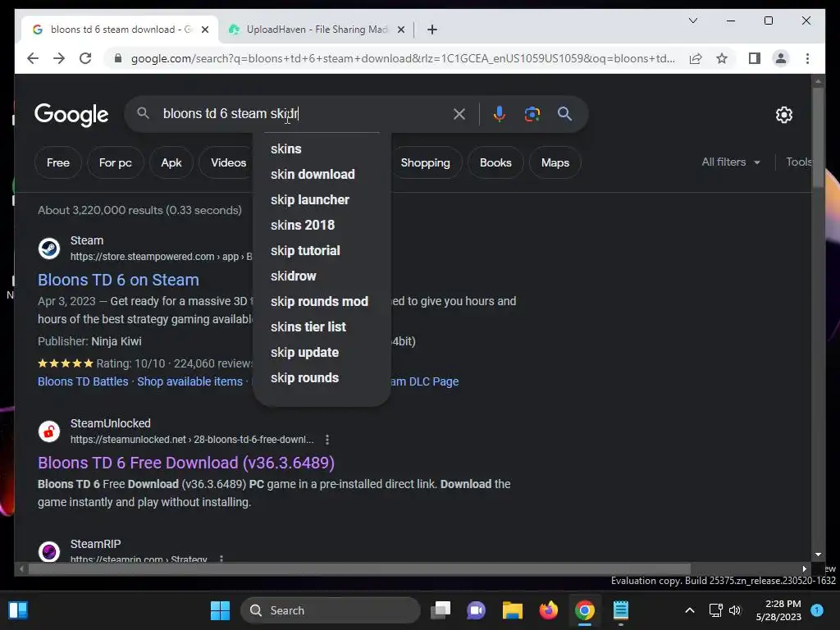Open the clock and date flyout

click(x=778, y=610)
